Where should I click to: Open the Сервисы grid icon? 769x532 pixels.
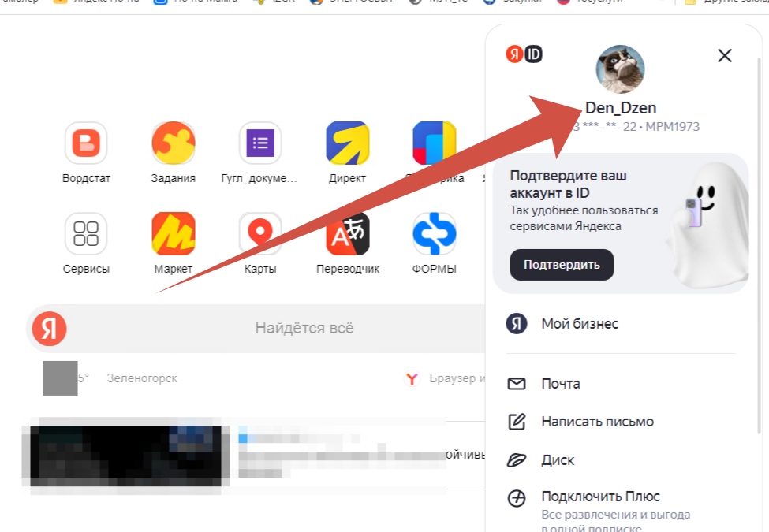(x=86, y=233)
